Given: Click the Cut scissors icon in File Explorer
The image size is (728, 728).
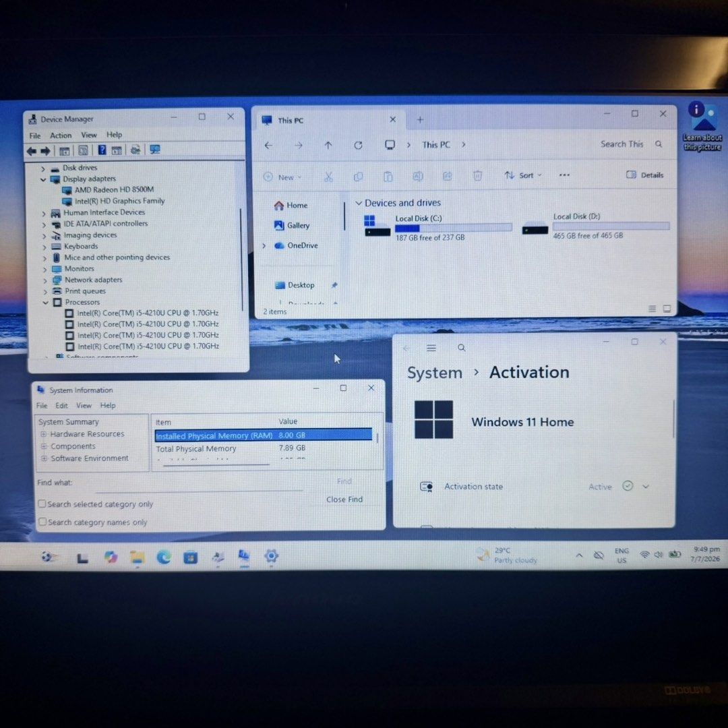Looking at the screenshot, I should pyautogui.click(x=328, y=177).
